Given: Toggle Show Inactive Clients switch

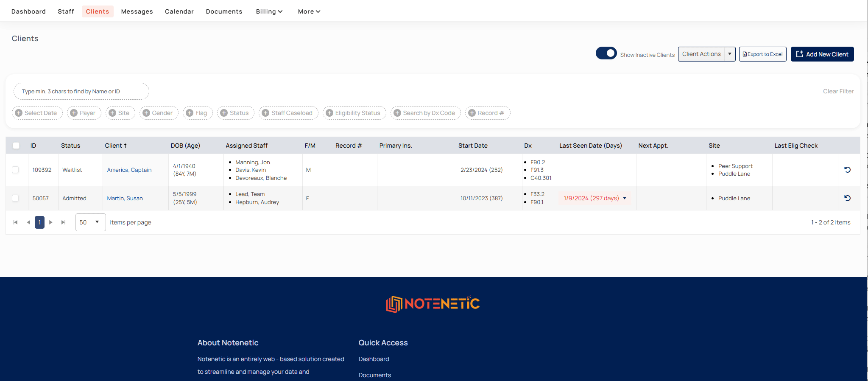Looking at the screenshot, I should (x=606, y=53).
